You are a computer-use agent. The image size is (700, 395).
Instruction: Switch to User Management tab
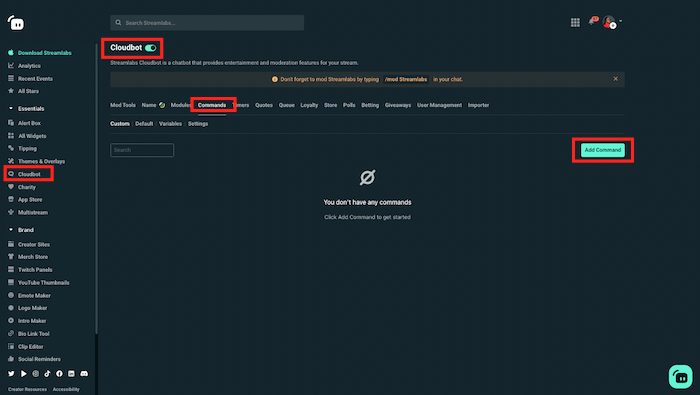pyautogui.click(x=439, y=105)
